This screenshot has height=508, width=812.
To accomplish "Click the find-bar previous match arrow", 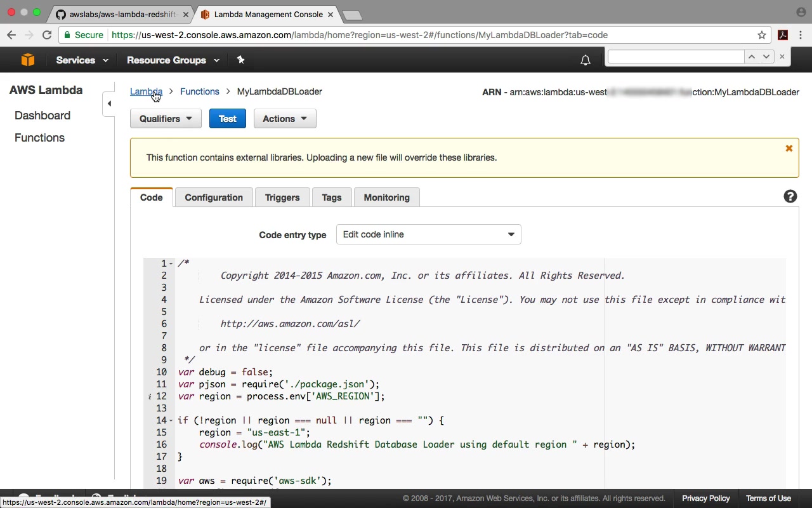I will click(x=752, y=57).
